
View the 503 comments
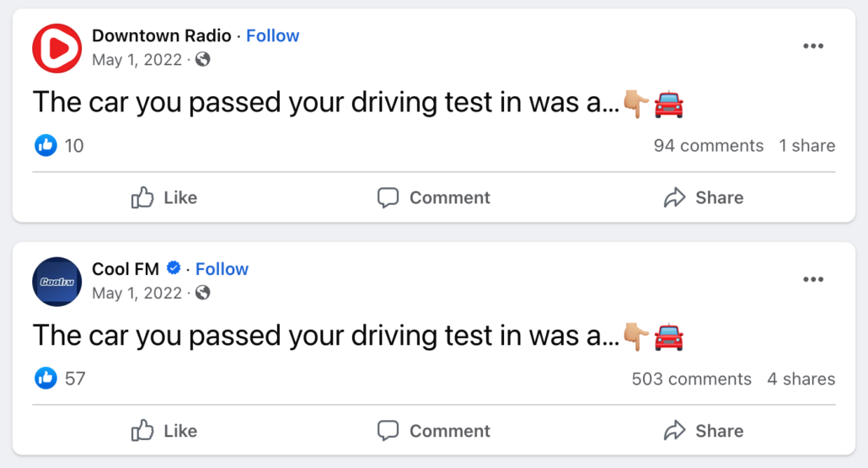pyautogui.click(x=691, y=379)
